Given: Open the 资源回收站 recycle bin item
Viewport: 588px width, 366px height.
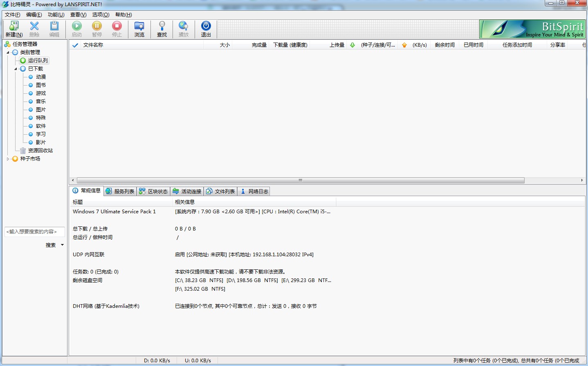Looking at the screenshot, I should [x=40, y=151].
